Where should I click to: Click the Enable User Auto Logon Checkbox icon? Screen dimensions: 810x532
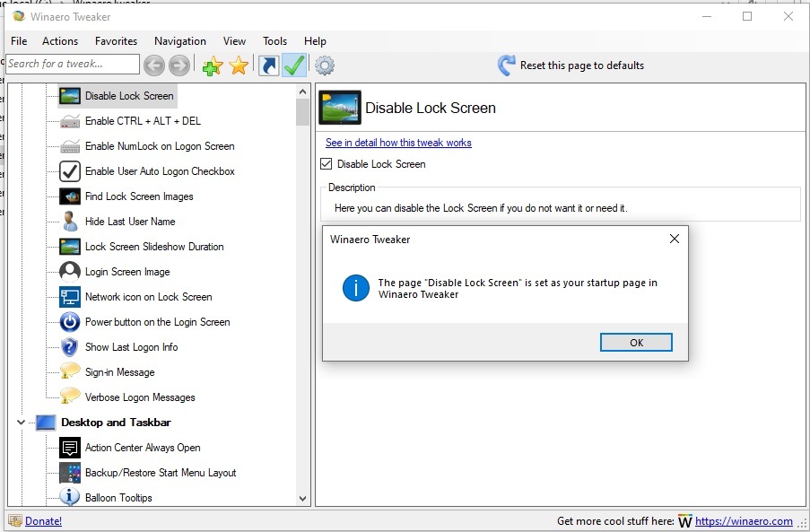[70, 171]
